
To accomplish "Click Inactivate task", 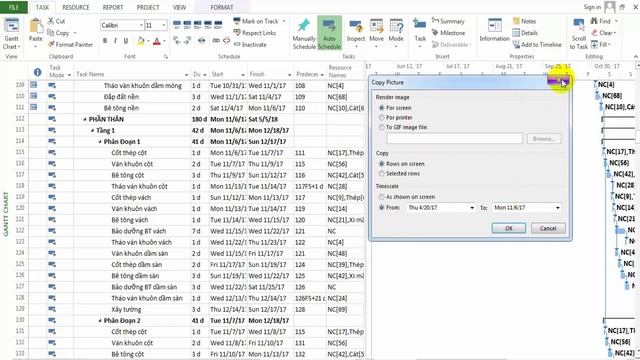I will coord(250,44).
